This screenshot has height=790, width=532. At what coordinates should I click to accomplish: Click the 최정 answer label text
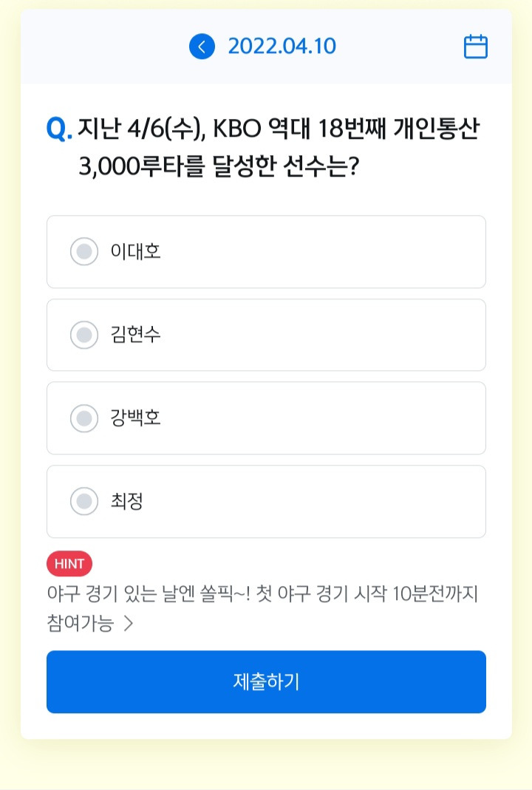127,501
